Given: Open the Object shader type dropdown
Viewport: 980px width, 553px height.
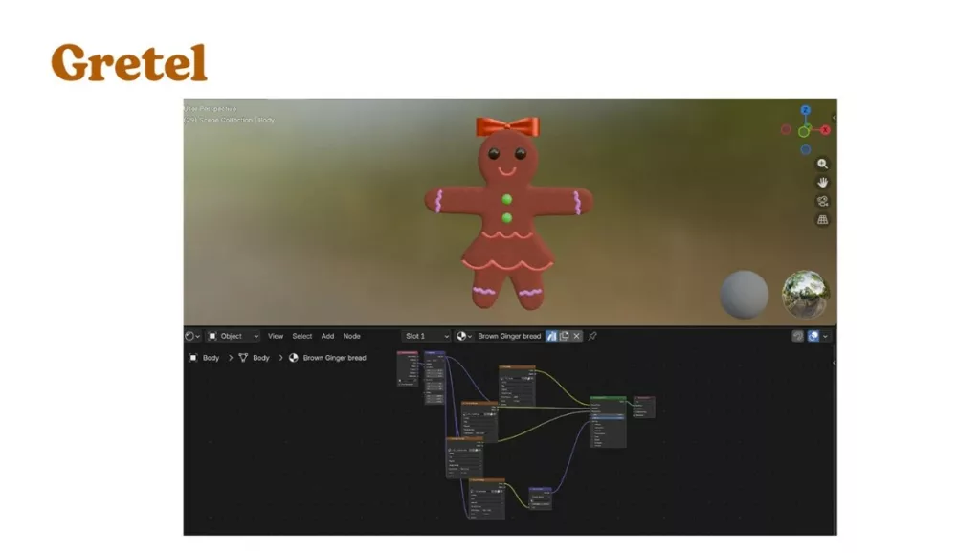Looking at the screenshot, I should (234, 336).
